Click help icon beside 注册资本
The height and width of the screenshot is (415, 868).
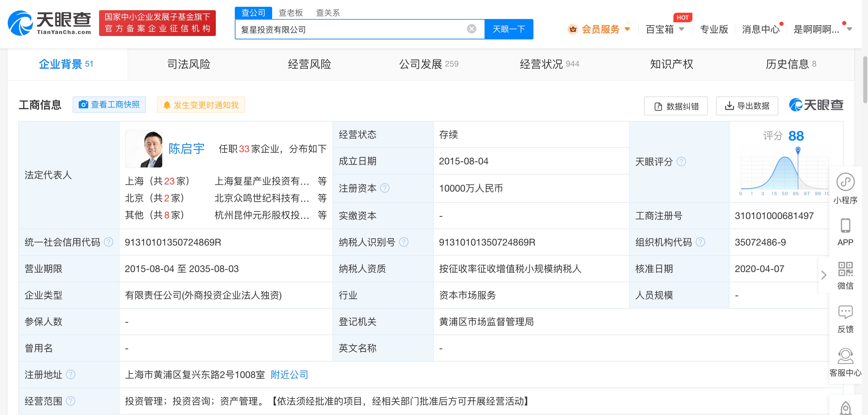[x=385, y=188]
